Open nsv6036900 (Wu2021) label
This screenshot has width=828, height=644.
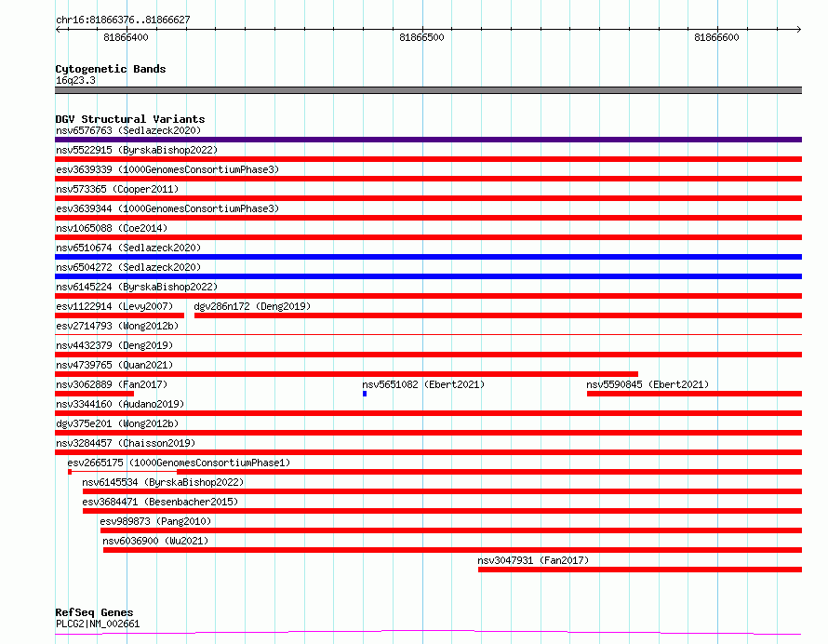155,541
